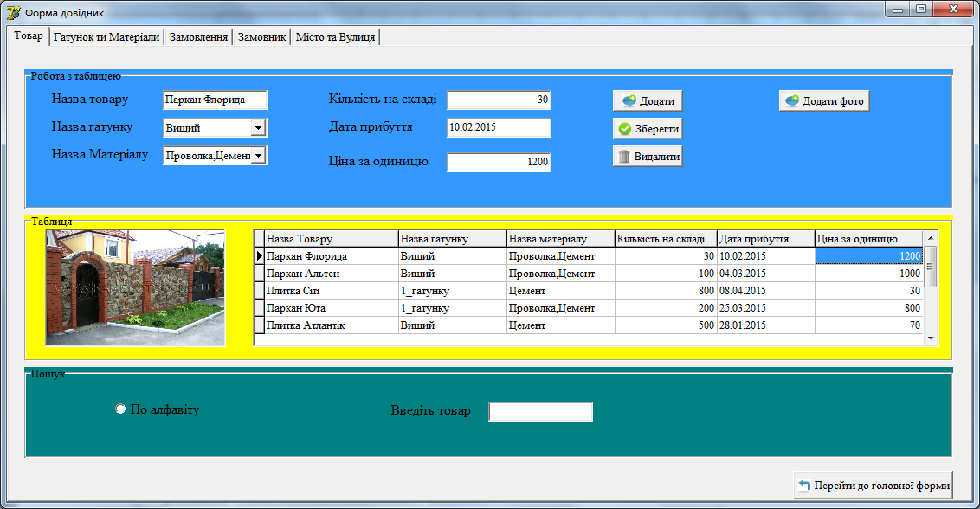Click the Введіть товар search field
980x509 pixels.
click(540, 411)
